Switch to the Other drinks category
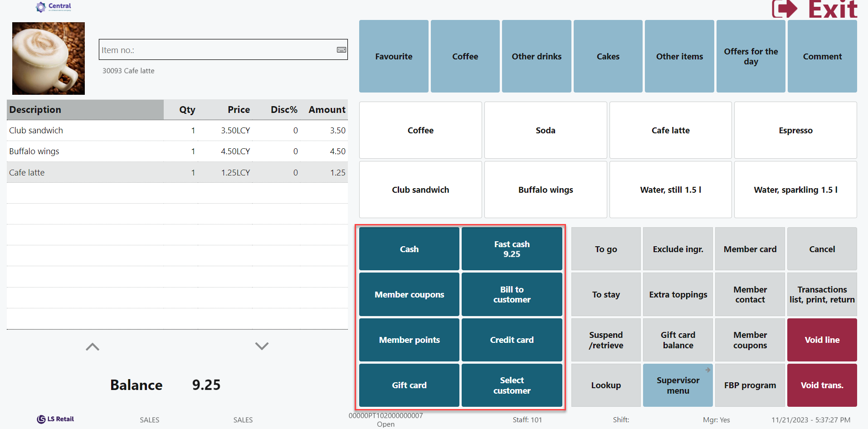 (x=536, y=56)
